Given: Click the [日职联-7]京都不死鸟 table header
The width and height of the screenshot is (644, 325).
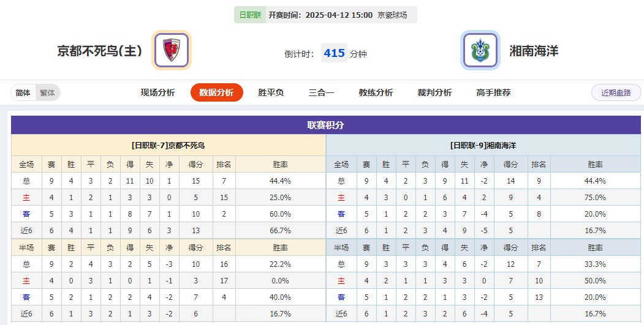Looking at the screenshot, I should (168, 146).
